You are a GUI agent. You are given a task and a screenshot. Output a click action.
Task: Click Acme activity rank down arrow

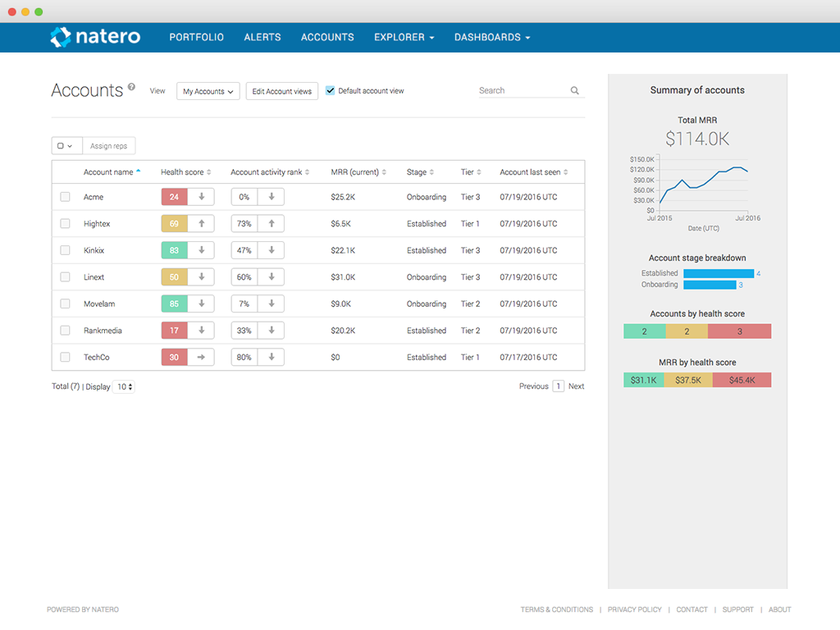coord(271,197)
